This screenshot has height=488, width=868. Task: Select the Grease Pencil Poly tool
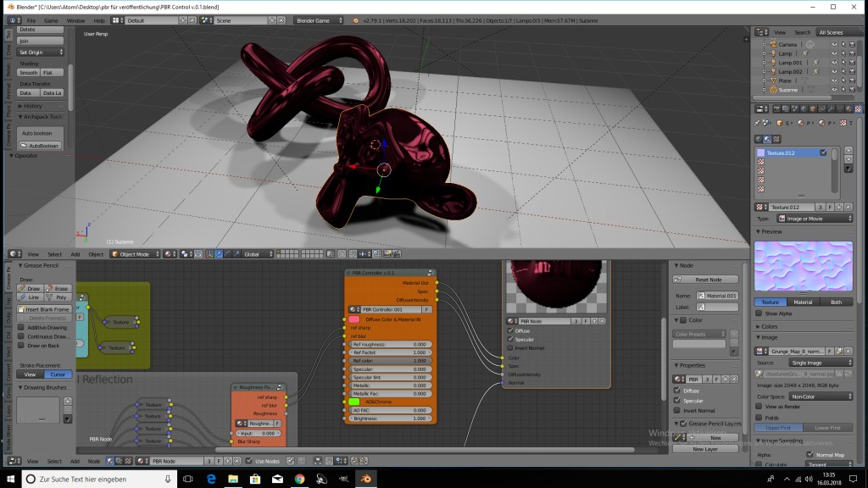pos(59,297)
